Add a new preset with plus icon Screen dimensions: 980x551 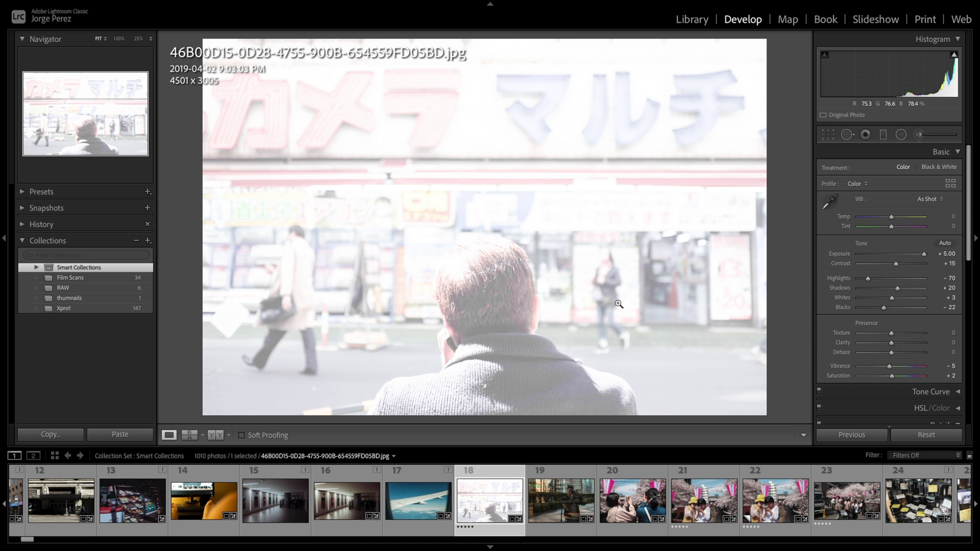point(147,192)
